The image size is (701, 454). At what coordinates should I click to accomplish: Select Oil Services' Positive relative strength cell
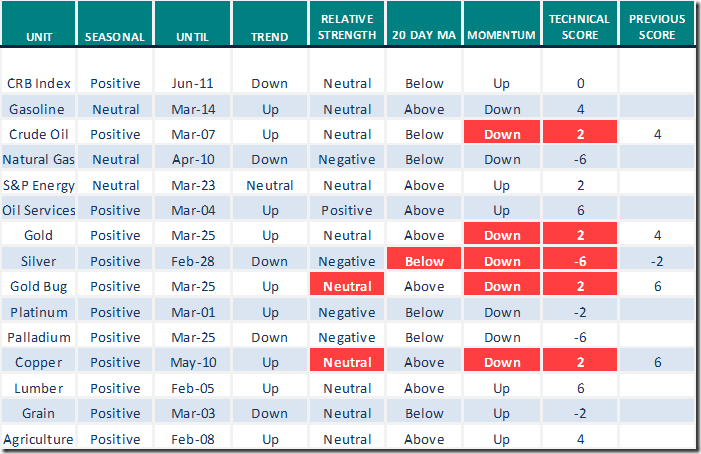(347, 210)
